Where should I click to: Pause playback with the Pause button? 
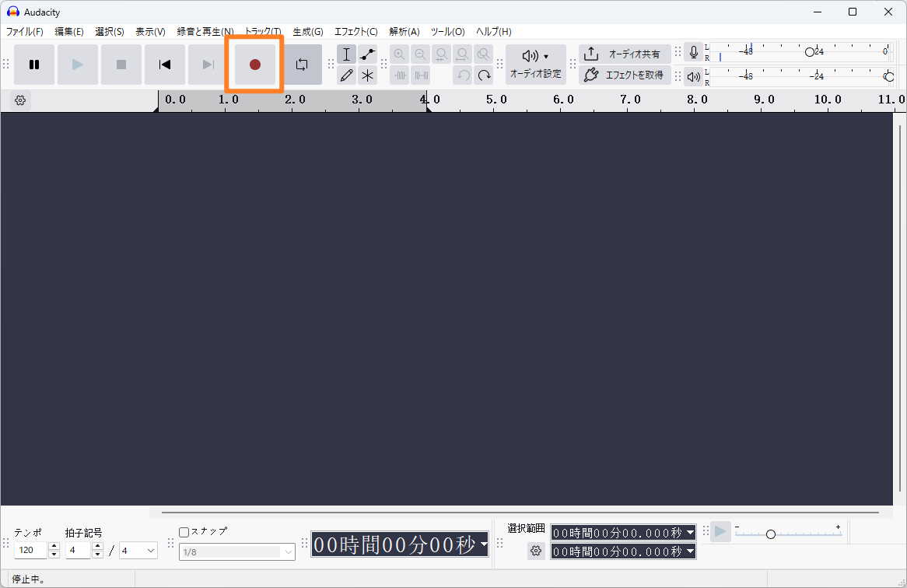click(x=34, y=65)
